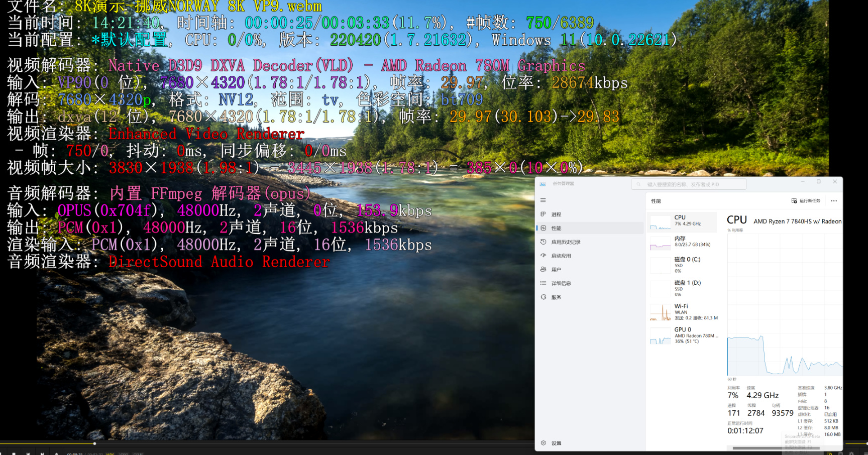This screenshot has width=868, height=455.
Task: Click the player volume slider
Action: (856, 443)
